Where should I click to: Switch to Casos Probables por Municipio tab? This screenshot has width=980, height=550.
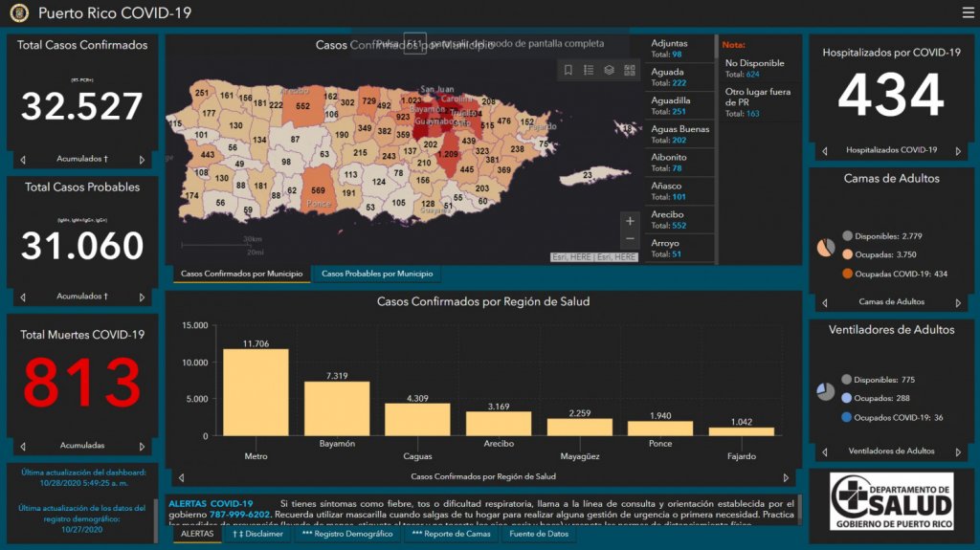375,275
